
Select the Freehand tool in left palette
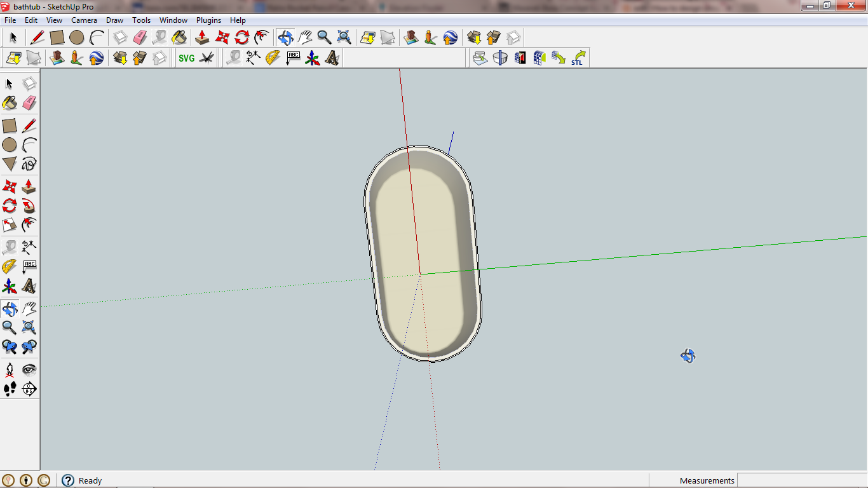[29, 165]
